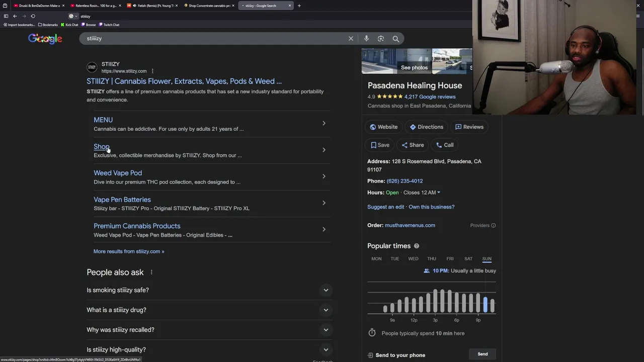Reload the page with the refresh icon

click(x=33, y=16)
